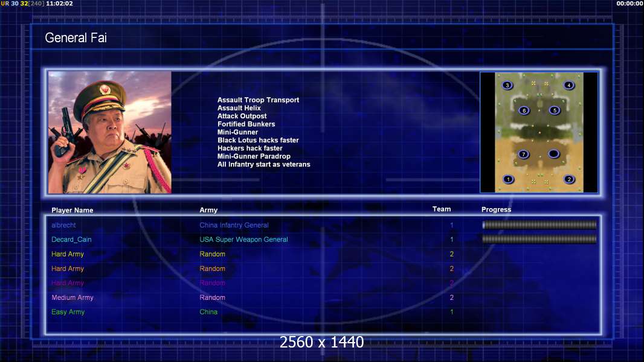This screenshot has height=362, width=644.
Task: Click team number 2 in yellow Hard Army row
Action: pos(451,254)
